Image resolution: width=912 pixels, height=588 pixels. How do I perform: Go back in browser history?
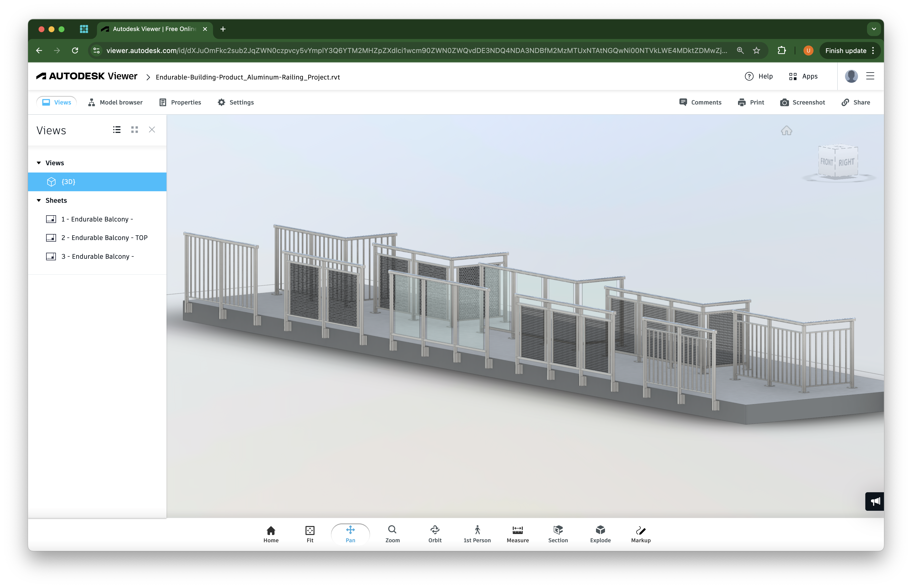(x=39, y=50)
